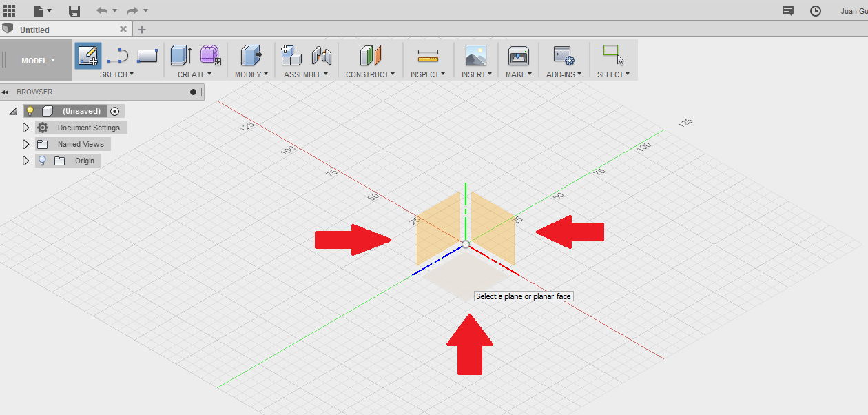This screenshot has height=415, width=868.
Task: Select the Document Settings tree item
Action: click(88, 128)
